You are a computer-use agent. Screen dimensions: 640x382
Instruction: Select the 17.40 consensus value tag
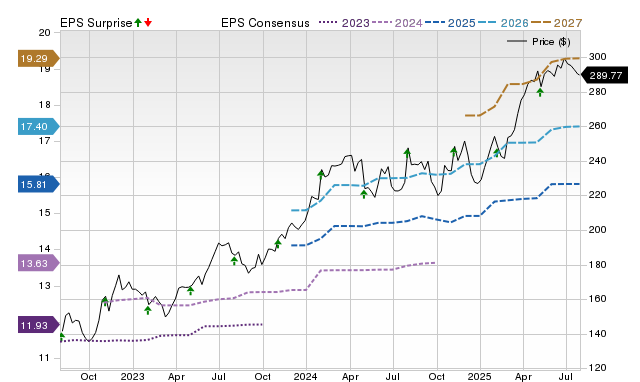point(38,127)
